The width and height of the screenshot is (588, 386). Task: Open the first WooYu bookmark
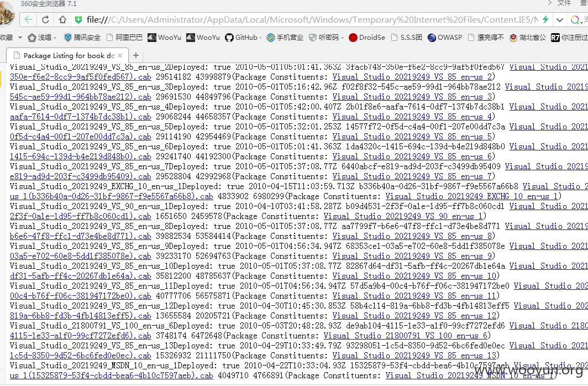(164, 38)
